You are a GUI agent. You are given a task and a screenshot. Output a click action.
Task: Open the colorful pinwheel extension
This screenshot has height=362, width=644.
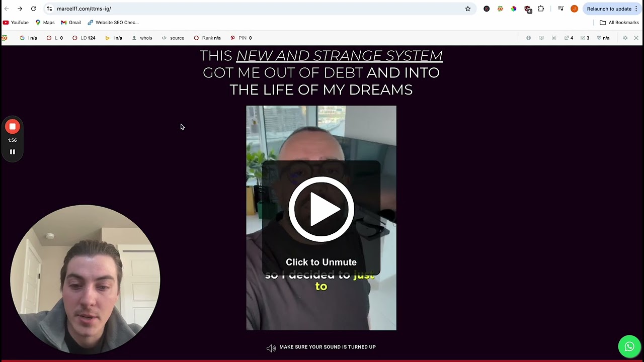pos(513,9)
